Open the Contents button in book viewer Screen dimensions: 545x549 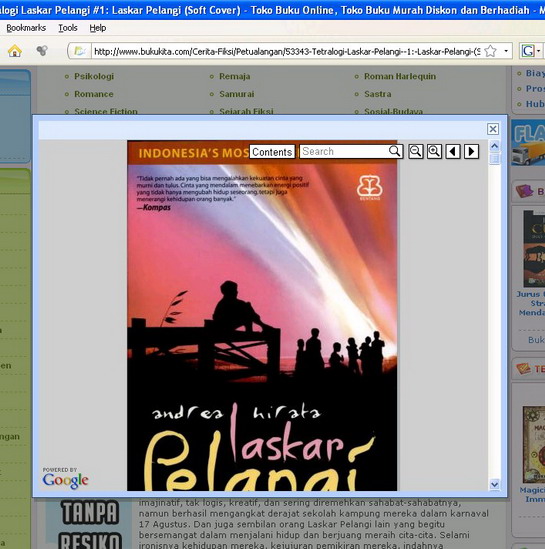tap(272, 152)
